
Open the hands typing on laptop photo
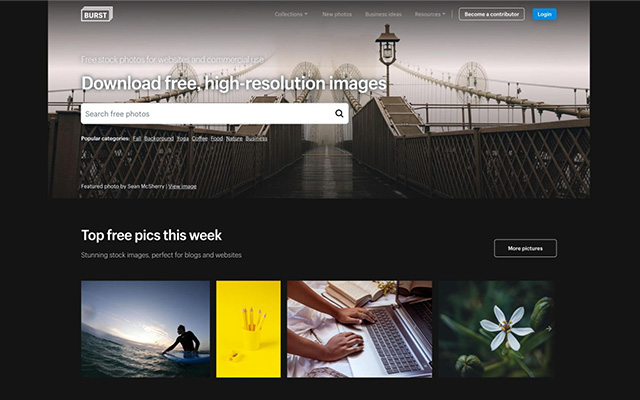coord(359,329)
